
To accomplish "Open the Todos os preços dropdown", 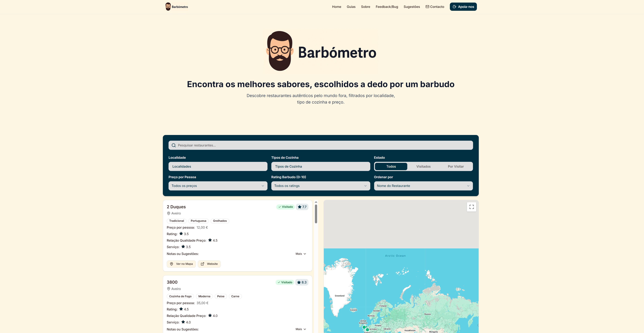I will (218, 186).
